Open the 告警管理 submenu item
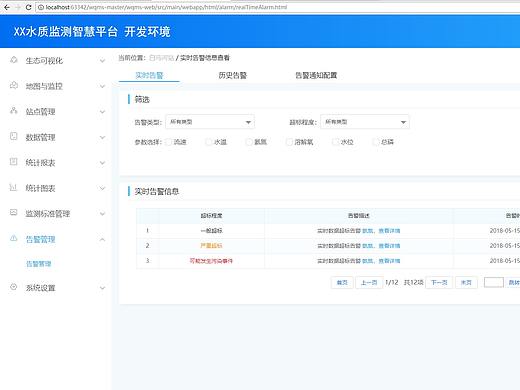The height and width of the screenshot is (390, 520). click(39, 264)
